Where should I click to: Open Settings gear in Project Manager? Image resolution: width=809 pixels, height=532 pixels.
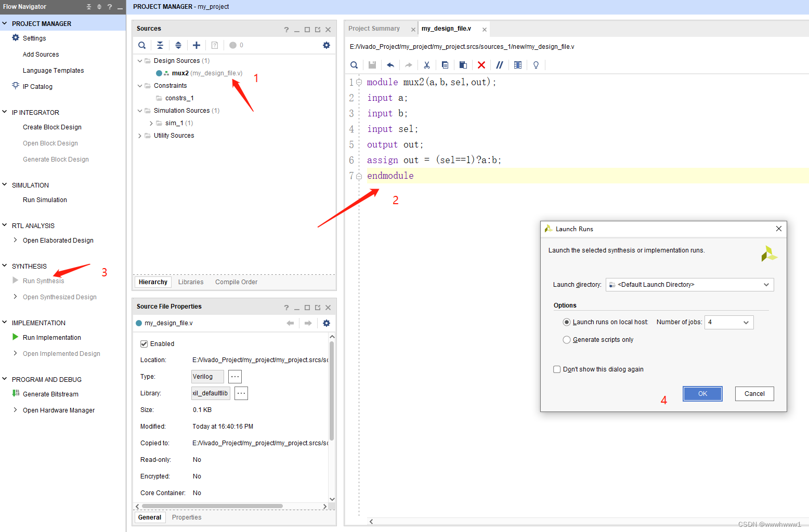[16, 38]
